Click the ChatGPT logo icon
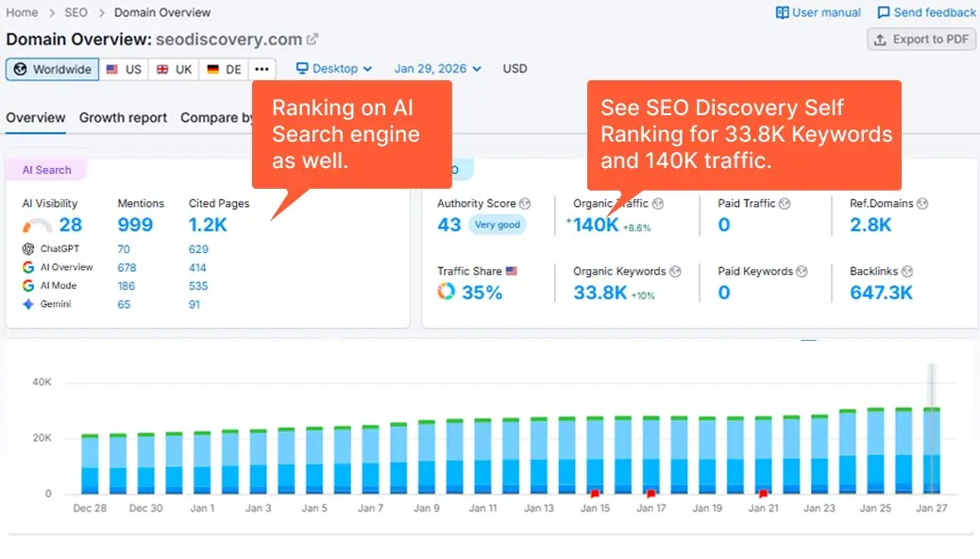The image size is (980, 559). (x=28, y=249)
